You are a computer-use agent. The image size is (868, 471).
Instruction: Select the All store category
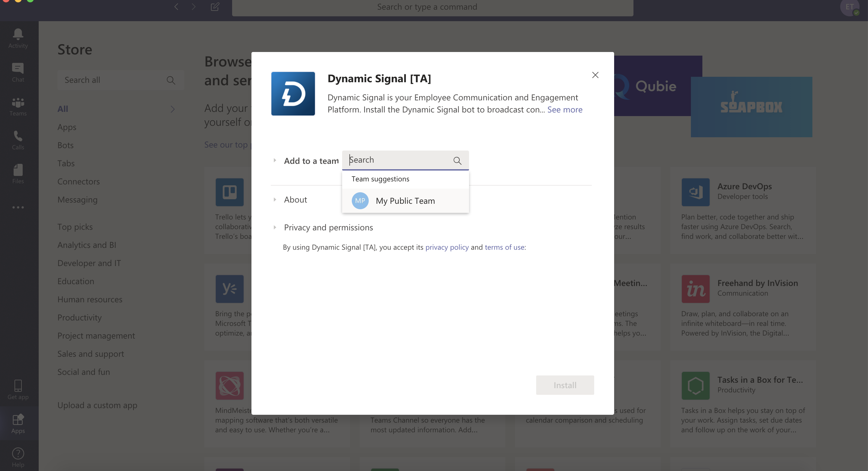click(x=63, y=109)
